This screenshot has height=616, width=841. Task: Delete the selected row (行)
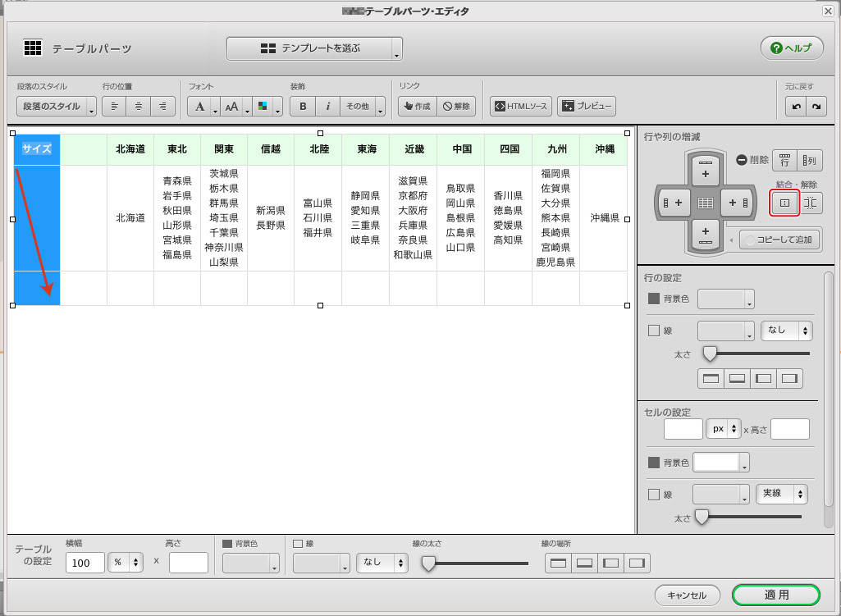tap(784, 160)
